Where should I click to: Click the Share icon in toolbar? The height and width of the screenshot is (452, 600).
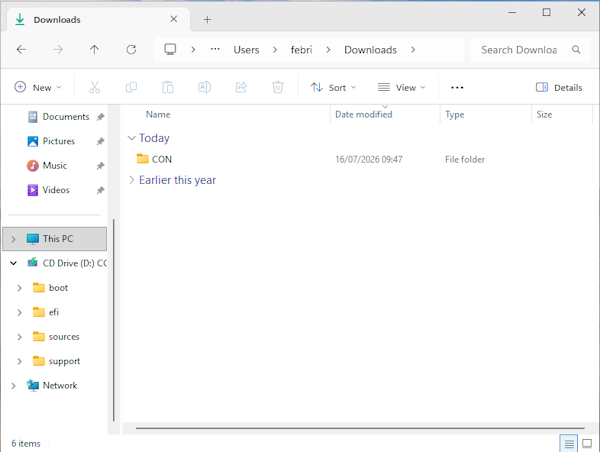click(241, 87)
